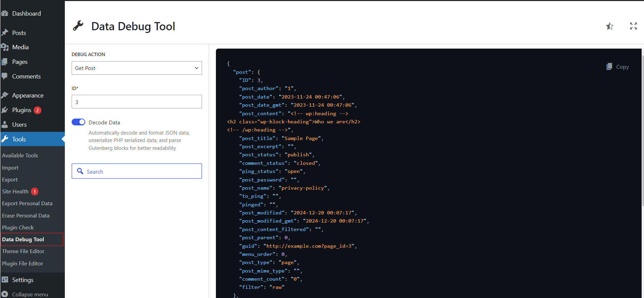Viewport: 644px width, 298px height.
Task: Open the Plugin Check link
Action: tap(18, 228)
